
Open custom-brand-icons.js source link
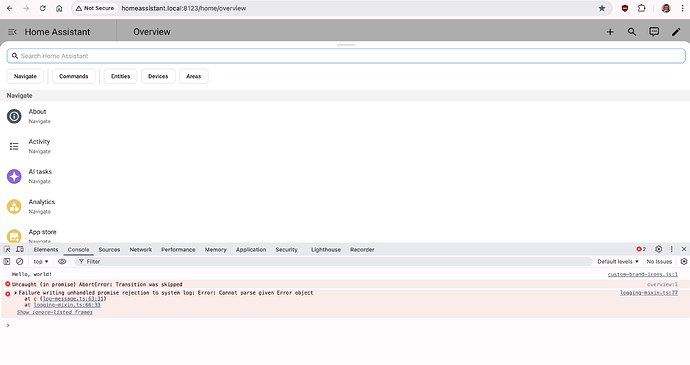click(642, 274)
